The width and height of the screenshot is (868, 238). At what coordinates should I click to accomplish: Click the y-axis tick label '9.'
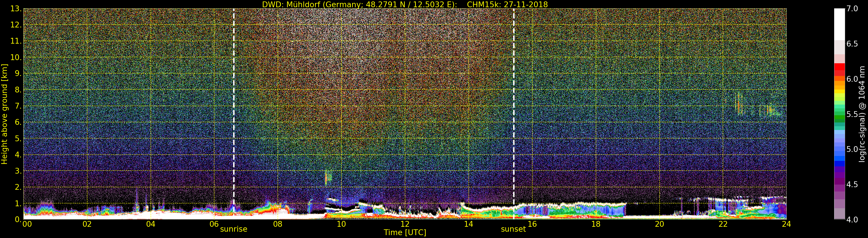[x=18, y=73]
